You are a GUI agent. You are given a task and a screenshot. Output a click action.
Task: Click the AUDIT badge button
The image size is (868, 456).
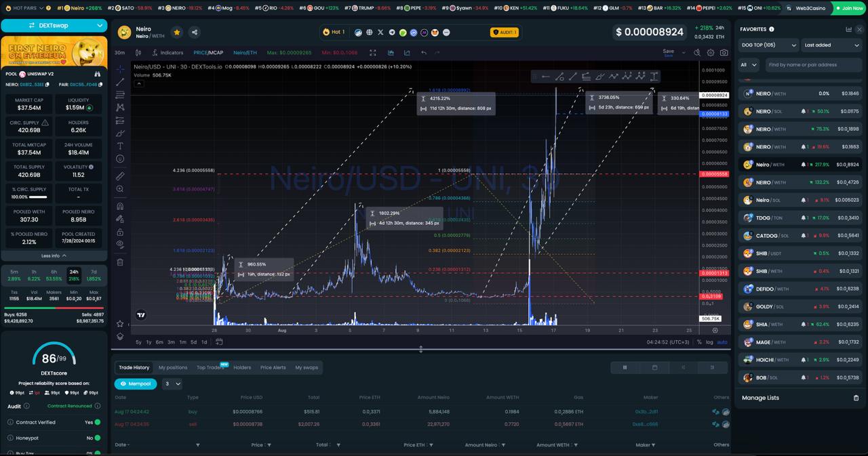pos(505,32)
